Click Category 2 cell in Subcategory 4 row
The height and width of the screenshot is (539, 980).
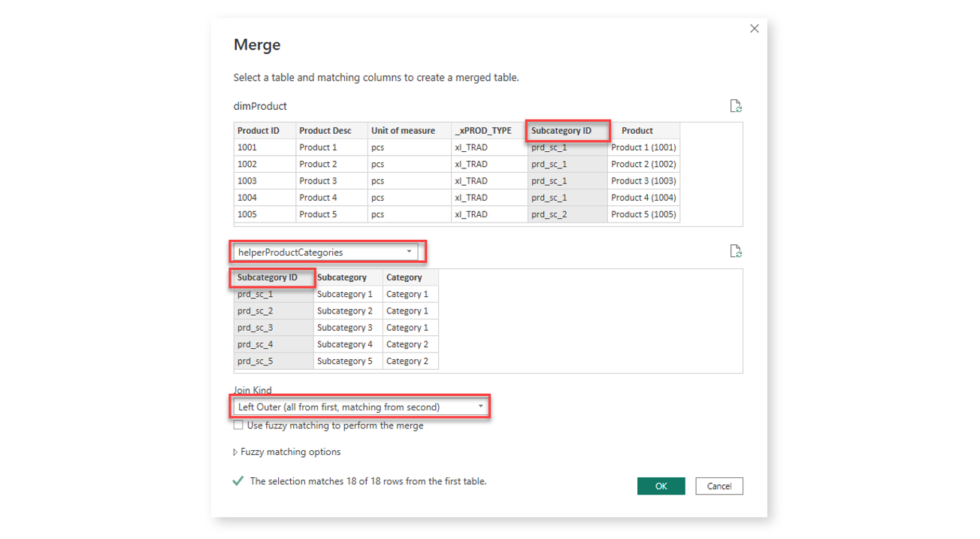[410, 344]
